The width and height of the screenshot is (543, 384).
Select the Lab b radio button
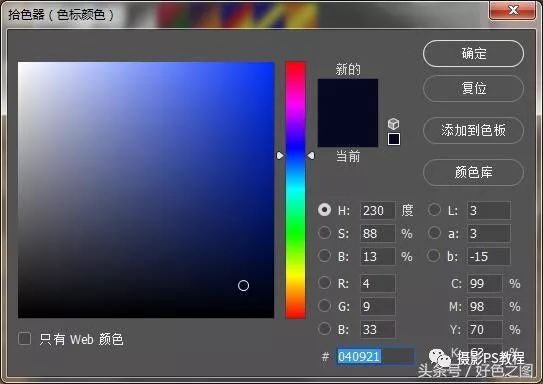(x=434, y=256)
